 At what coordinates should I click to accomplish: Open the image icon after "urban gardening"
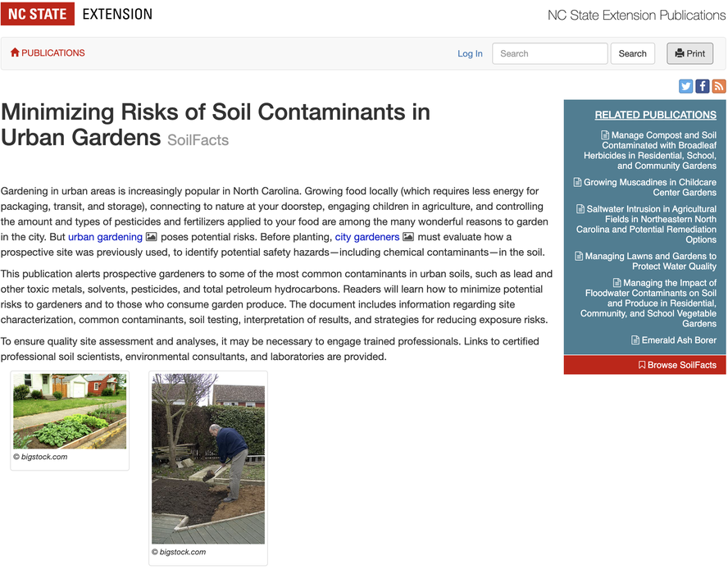click(x=152, y=237)
